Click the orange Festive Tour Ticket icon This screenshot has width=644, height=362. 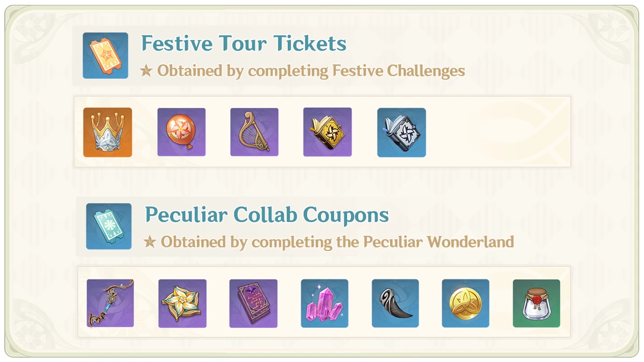105,55
